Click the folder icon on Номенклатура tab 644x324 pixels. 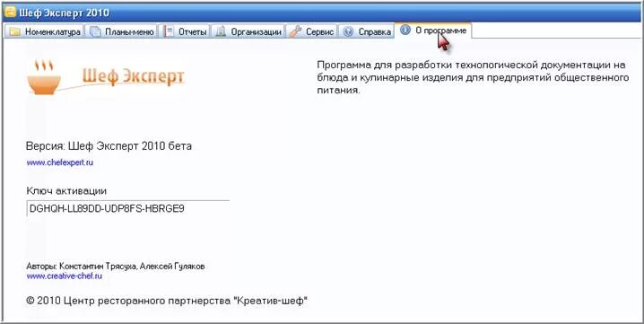tap(15, 32)
